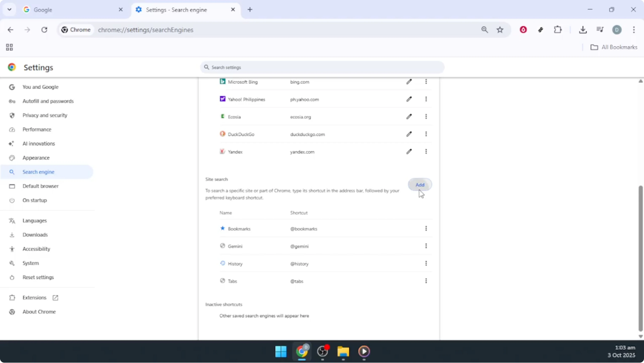Open AI innovations settings
Image resolution: width=644 pixels, height=363 pixels.
[x=47, y=144]
